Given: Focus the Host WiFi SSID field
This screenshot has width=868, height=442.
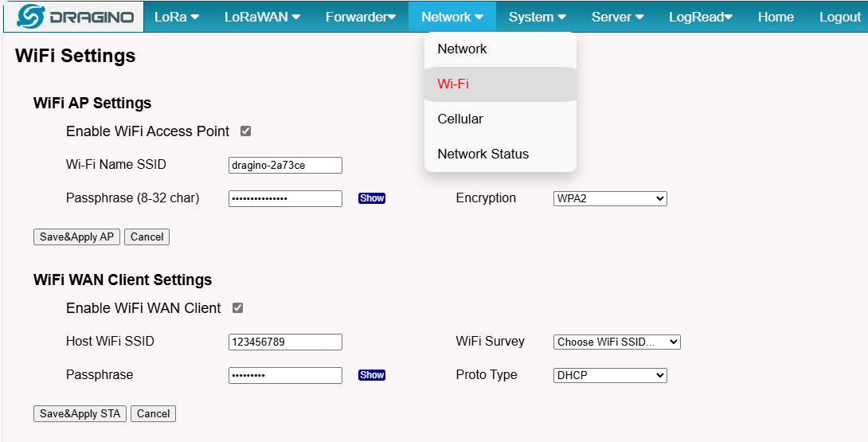Looking at the screenshot, I should click(285, 342).
